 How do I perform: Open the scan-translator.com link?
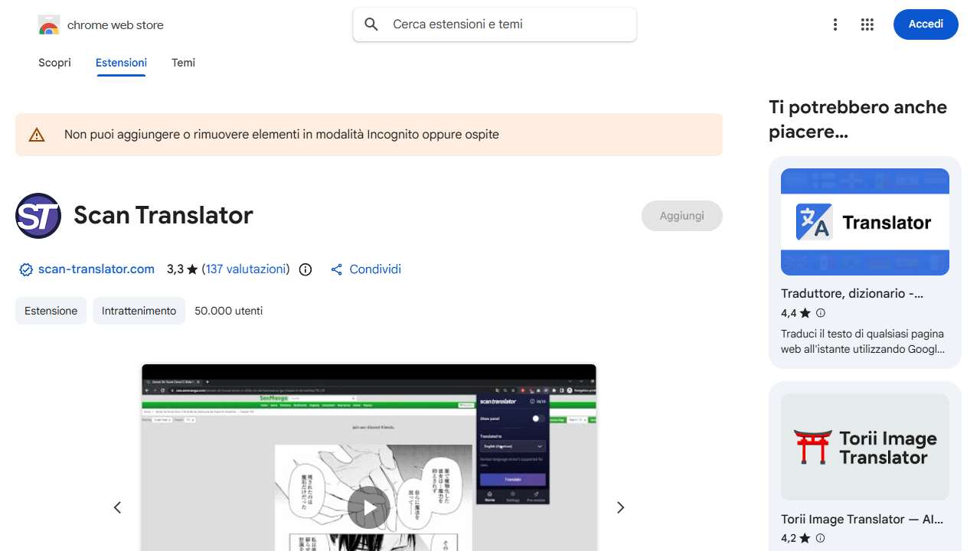(96, 269)
